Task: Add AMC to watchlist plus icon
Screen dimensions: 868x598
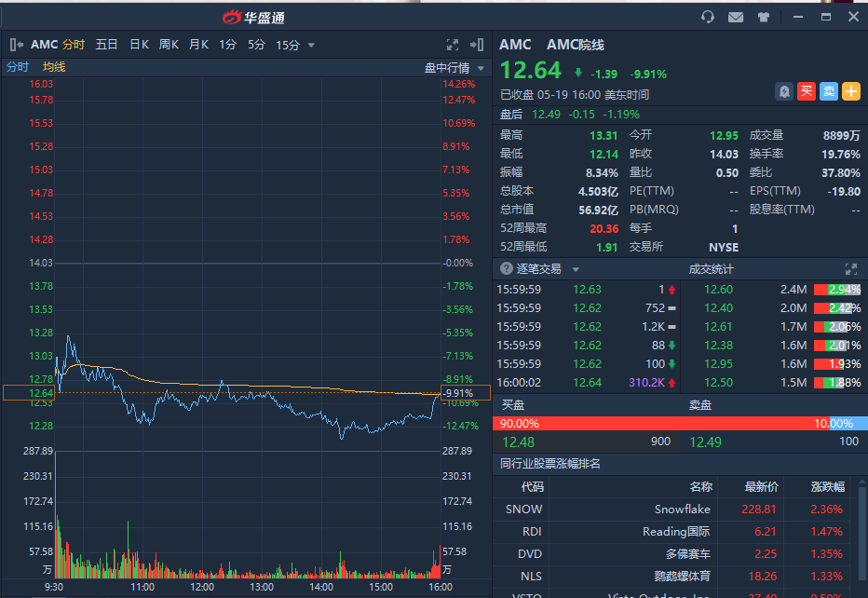Action: tap(851, 91)
